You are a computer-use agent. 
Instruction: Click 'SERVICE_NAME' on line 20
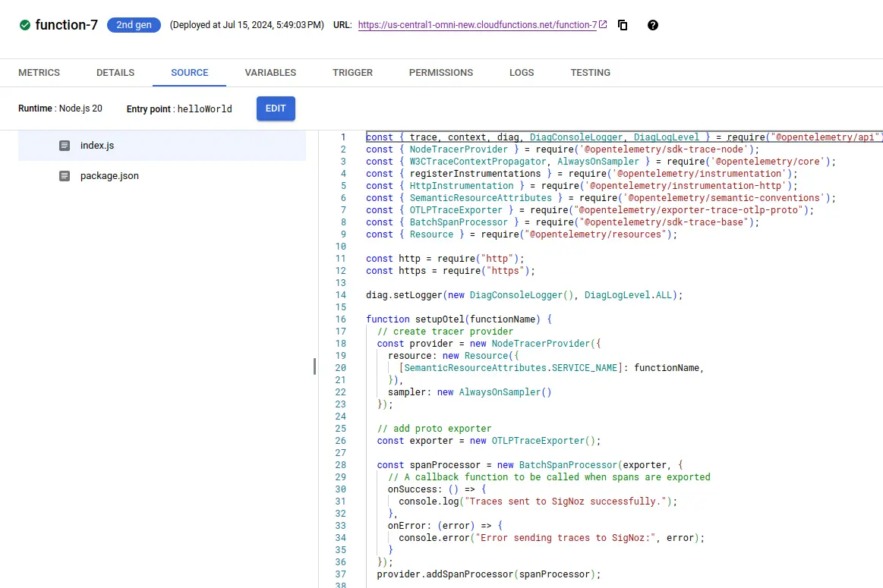[x=585, y=368]
